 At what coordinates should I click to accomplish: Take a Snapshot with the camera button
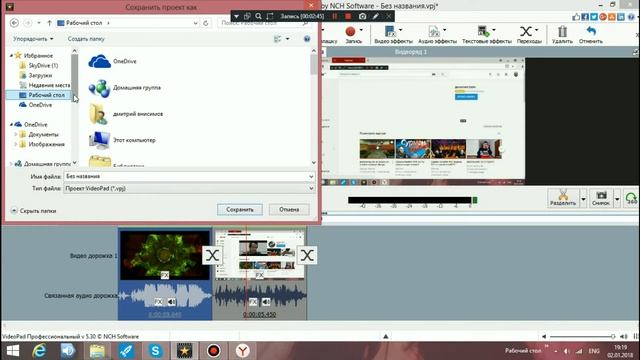tap(600, 198)
